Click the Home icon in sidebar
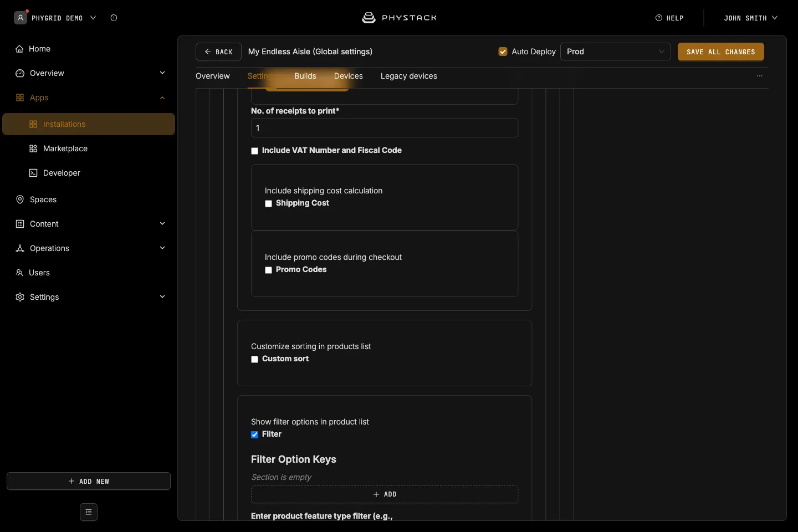 point(20,49)
